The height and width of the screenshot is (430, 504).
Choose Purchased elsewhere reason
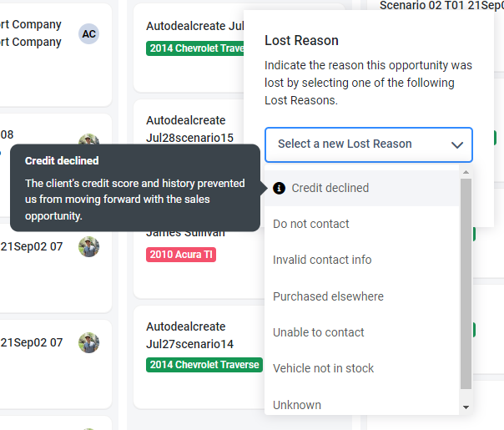click(362, 296)
